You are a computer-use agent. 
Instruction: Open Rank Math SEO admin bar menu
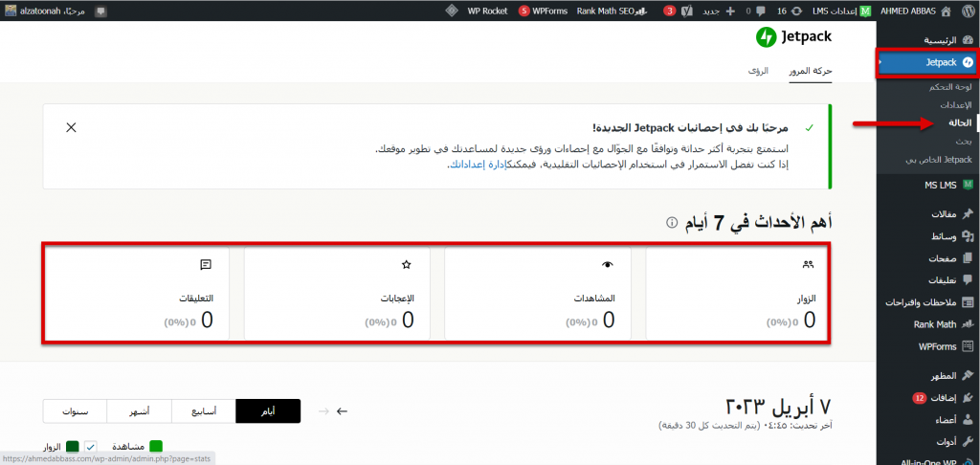point(612,11)
